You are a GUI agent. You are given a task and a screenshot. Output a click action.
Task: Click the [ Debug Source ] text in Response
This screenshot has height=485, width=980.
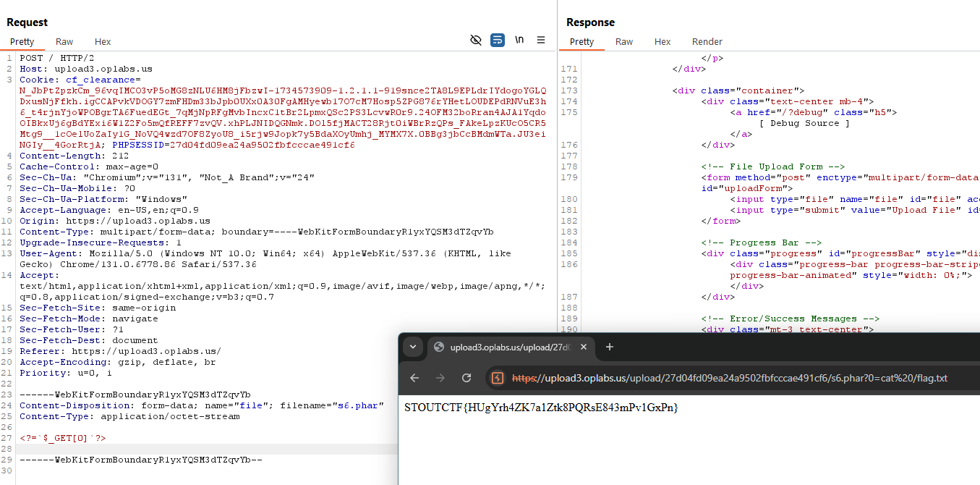804,123
